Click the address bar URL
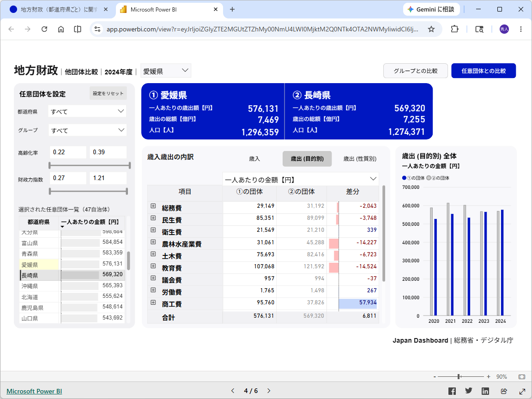 (x=262, y=29)
